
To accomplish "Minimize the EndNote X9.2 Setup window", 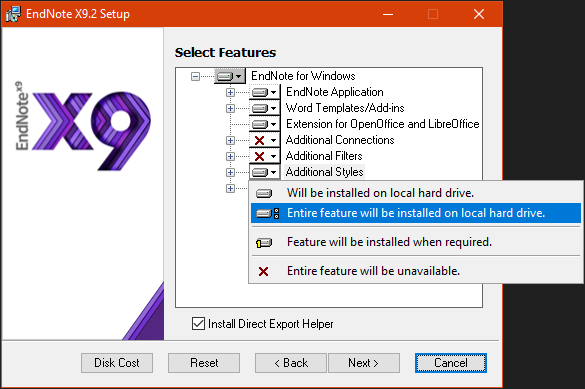I will point(388,14).
